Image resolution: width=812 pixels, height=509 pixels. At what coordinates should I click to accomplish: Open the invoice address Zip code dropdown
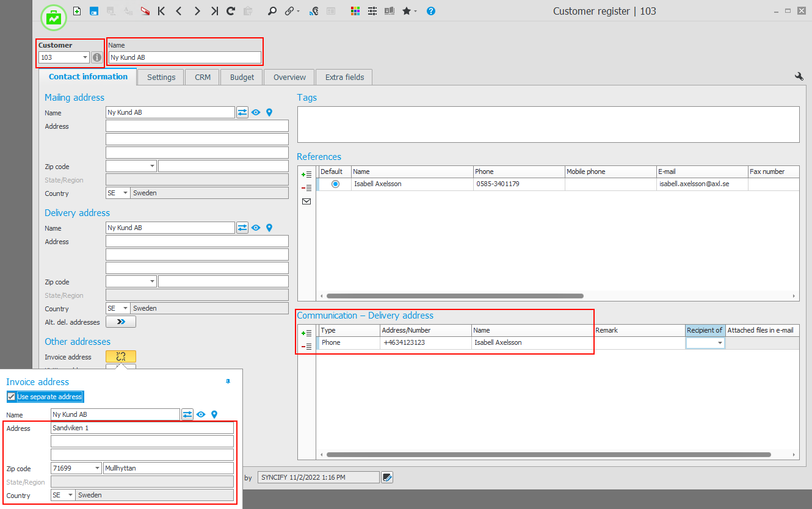96,469
